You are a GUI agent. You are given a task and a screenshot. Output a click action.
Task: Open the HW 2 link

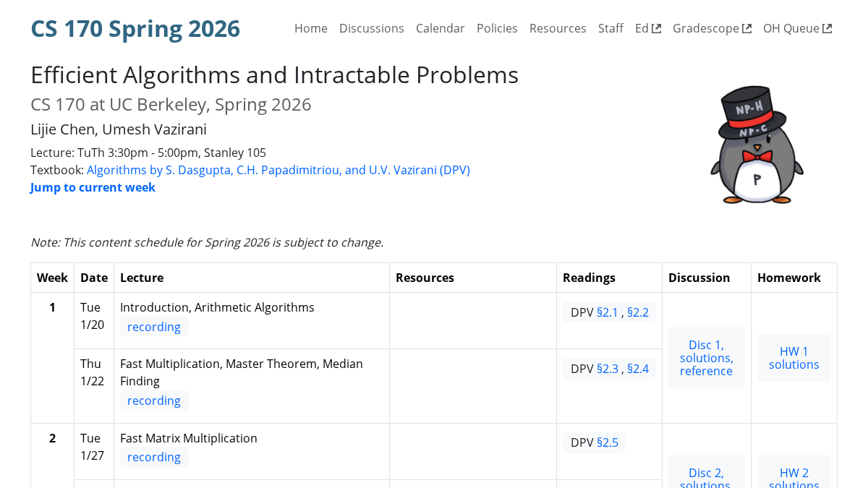794,473
